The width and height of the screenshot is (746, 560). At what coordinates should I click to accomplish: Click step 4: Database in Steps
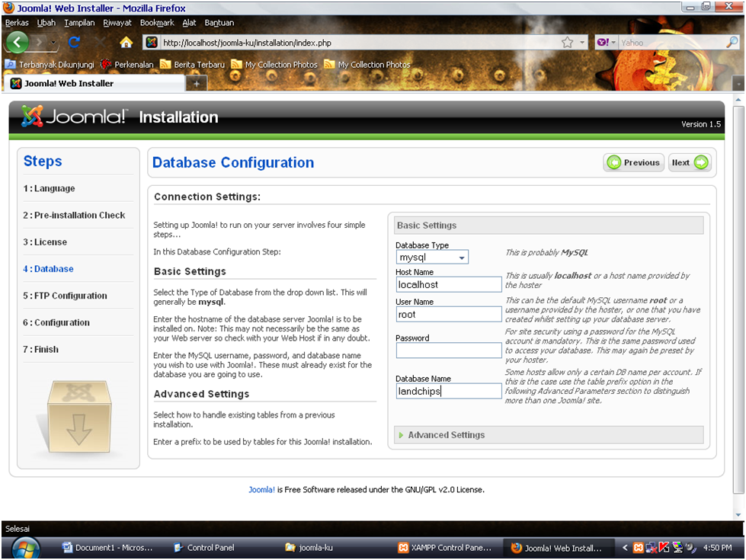coord(48,269)
